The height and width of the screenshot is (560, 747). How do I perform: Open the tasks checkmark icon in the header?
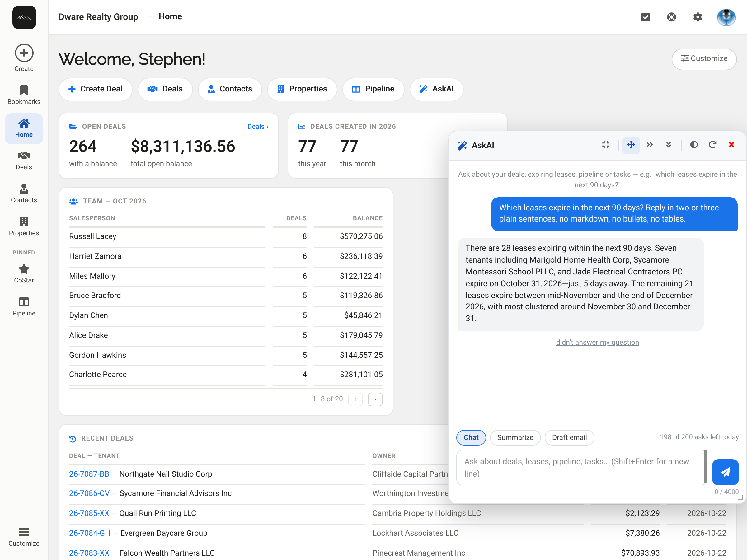645,17
